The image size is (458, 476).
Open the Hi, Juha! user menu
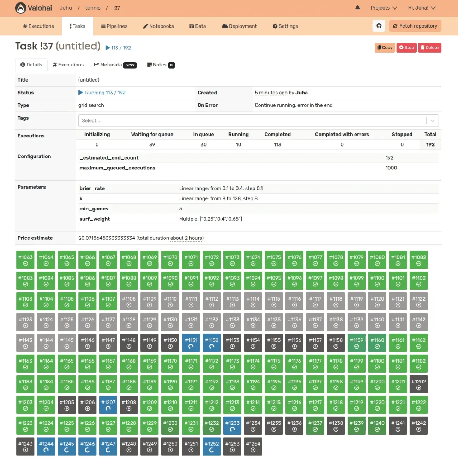coord(422,8)
